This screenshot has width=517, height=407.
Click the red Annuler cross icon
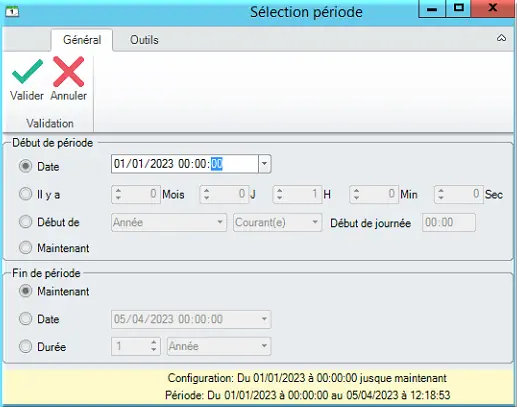(68, 71)
